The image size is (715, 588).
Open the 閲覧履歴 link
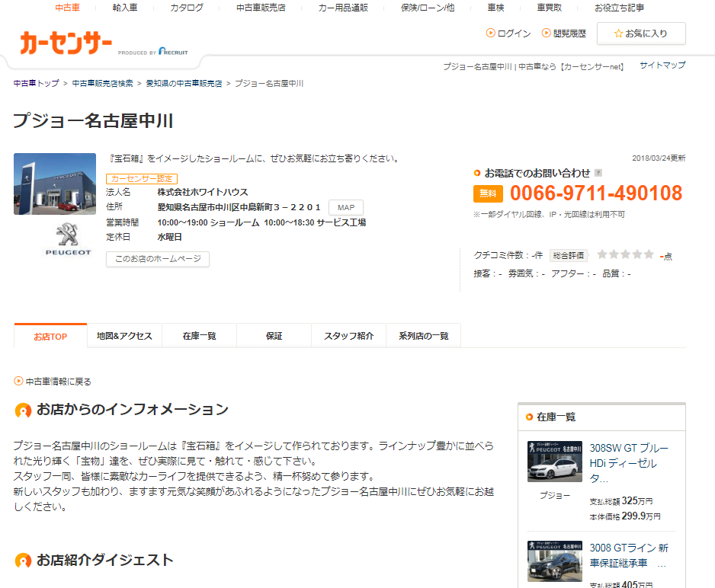point(564,34)
